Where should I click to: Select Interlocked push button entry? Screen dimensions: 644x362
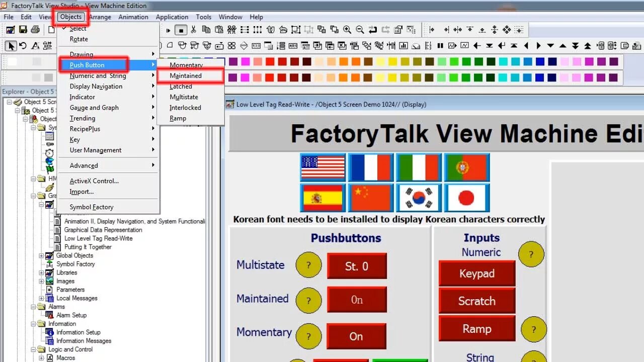click(x=185, y=108)
